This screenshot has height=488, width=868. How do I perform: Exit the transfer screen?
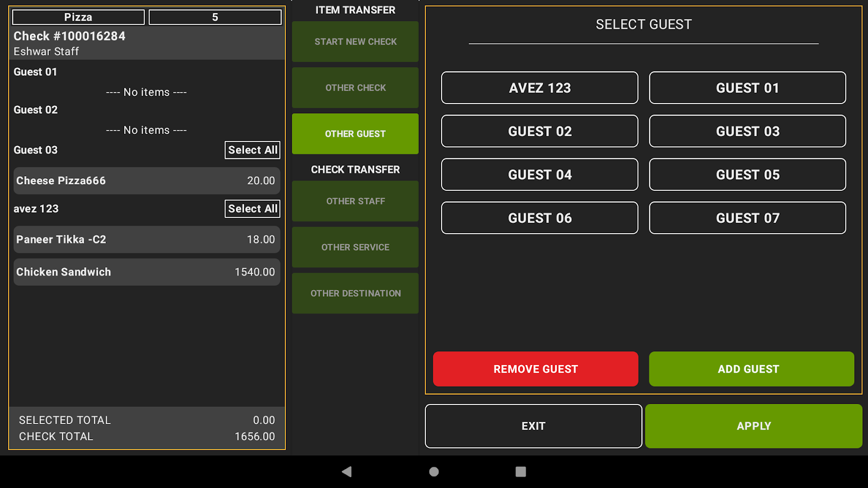[533, 426]
